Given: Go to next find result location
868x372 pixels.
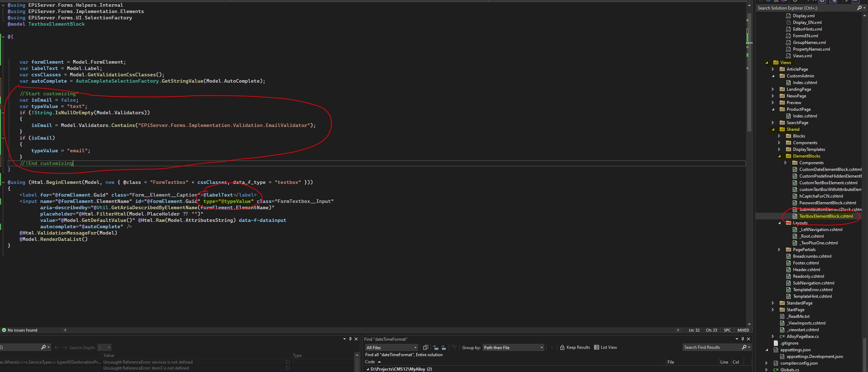Looking at the screenshot, I should (x=443, y=347).
